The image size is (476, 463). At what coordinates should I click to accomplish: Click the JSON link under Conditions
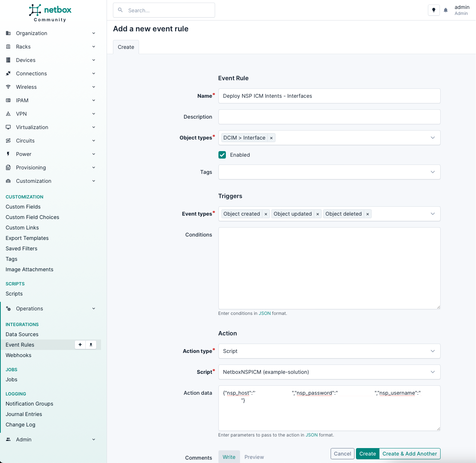[x=265, y=313]
